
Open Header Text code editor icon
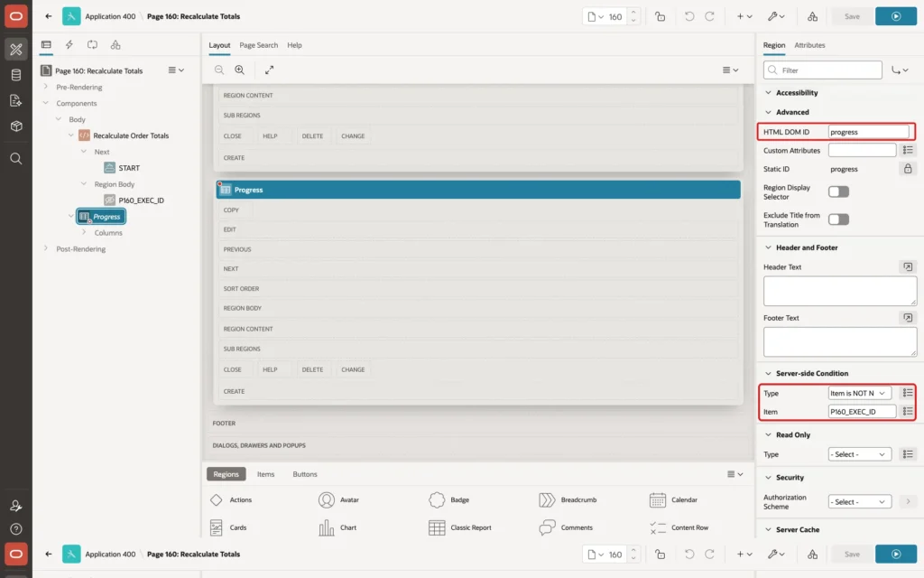(908, 266)
